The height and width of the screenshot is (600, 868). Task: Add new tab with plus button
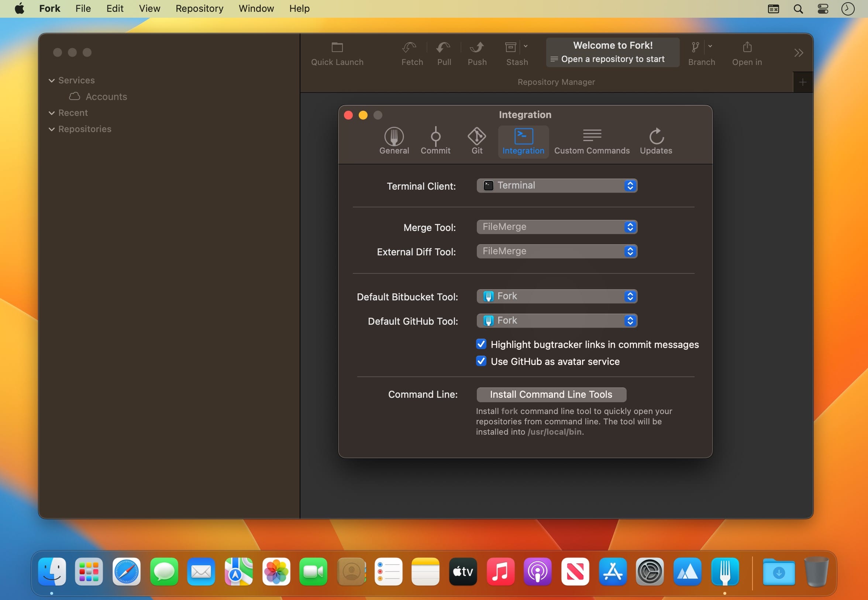[x=802, y=82]
